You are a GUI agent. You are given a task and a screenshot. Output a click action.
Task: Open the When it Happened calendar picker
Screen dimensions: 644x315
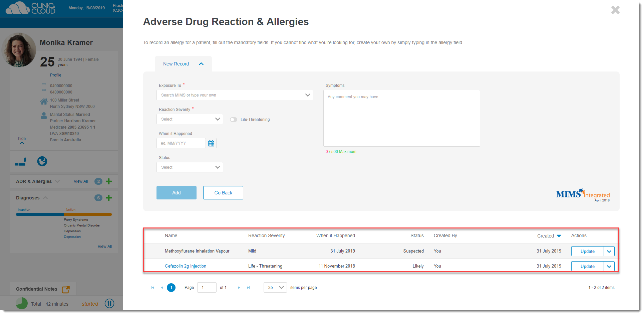tap(211, 143)
